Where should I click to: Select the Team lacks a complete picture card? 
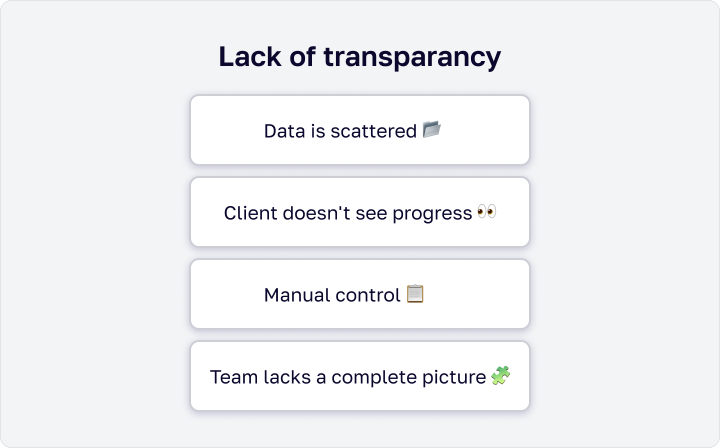(x=360, y=376)
